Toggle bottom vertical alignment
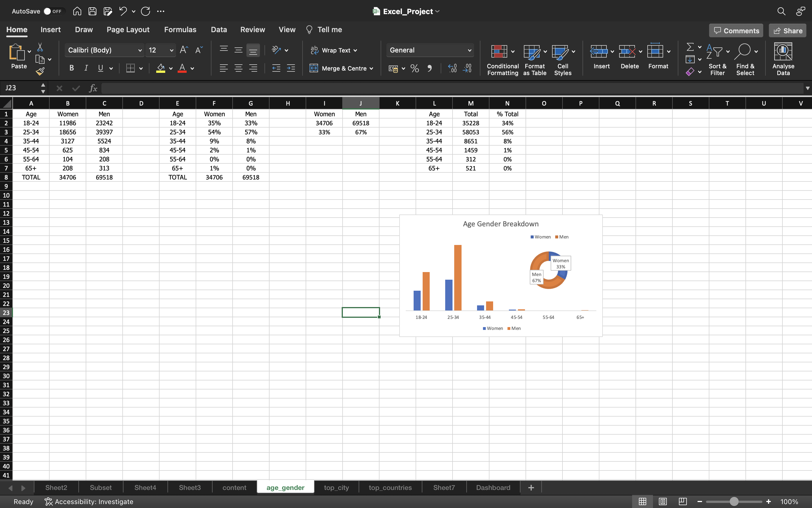812x508 pixels. point(253,51)
